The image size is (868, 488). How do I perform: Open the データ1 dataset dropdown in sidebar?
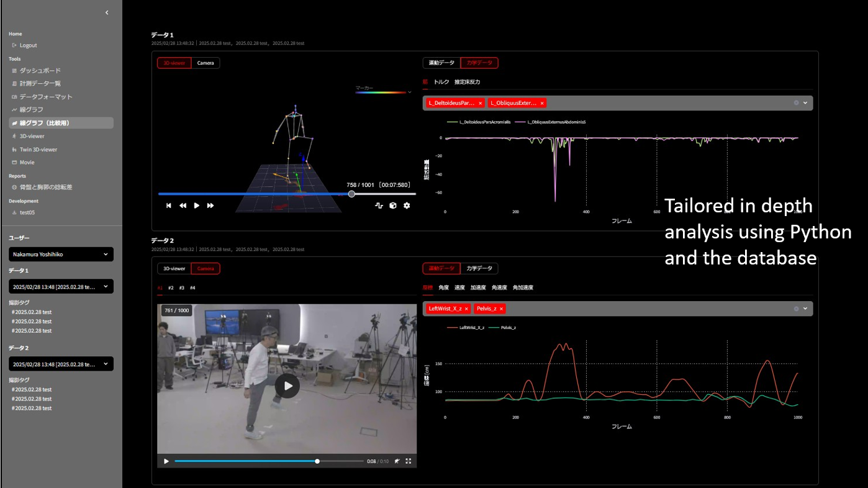point(61,286)
